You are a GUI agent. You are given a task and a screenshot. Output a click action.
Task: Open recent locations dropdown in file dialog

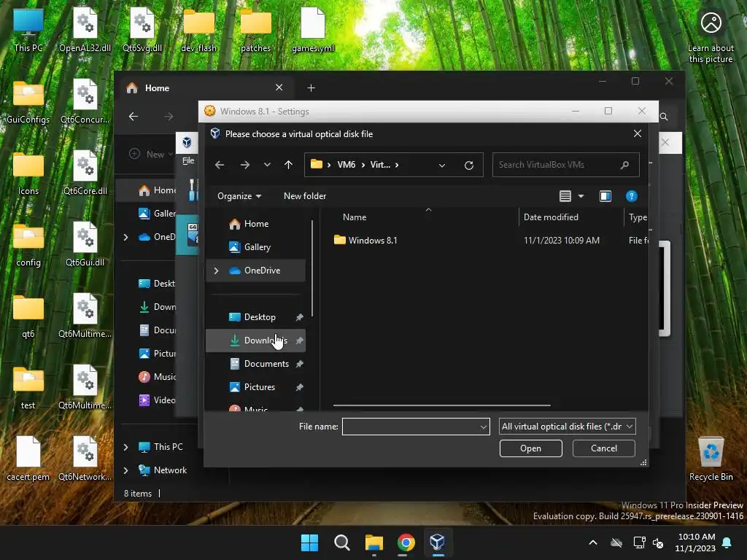pos(267,165)
